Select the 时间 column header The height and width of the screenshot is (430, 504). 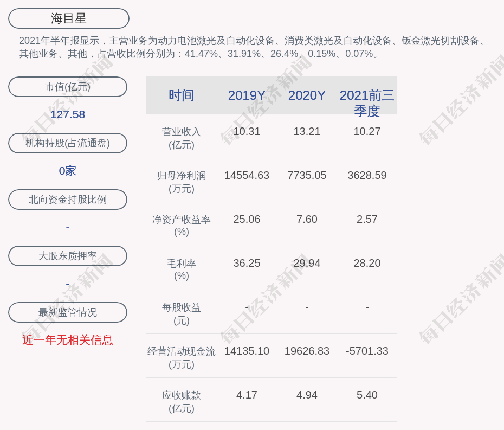coord(182,95)
